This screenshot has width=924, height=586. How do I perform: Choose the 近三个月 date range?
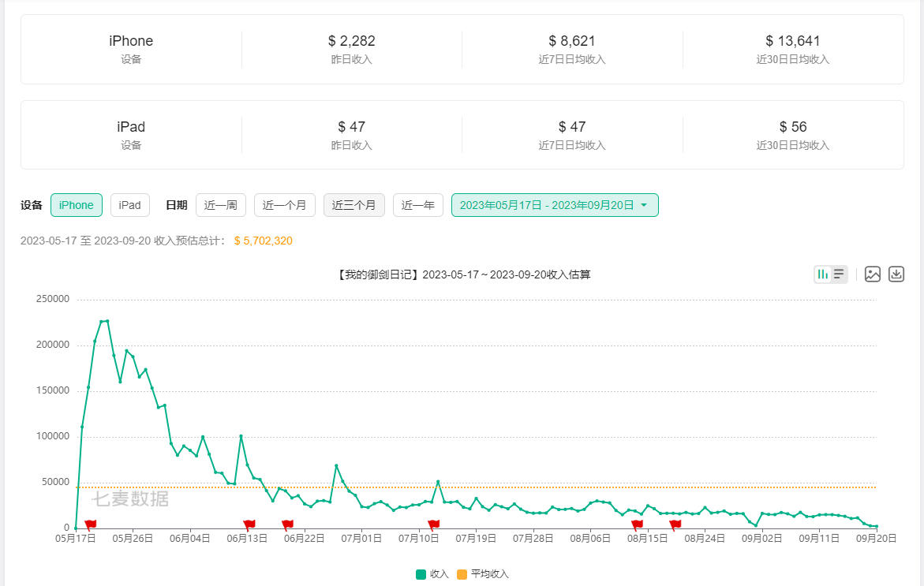pyautogui.click(x=354, y=205)
